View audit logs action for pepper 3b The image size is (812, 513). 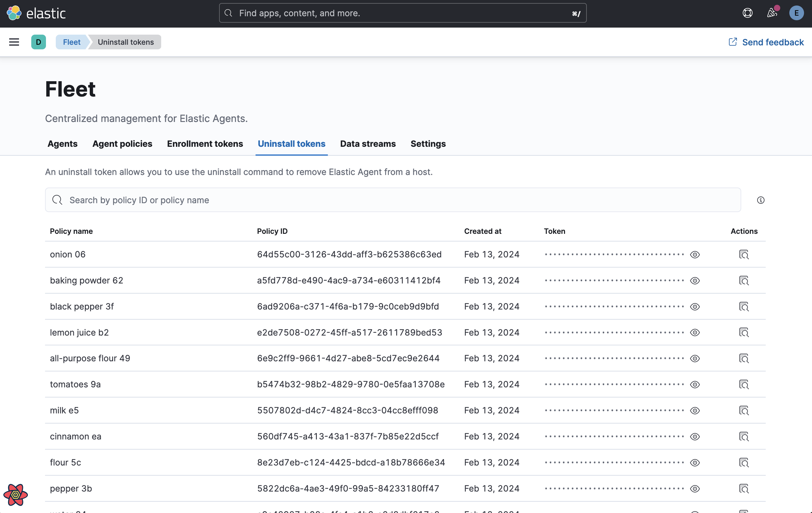click(x=744, y=488)
